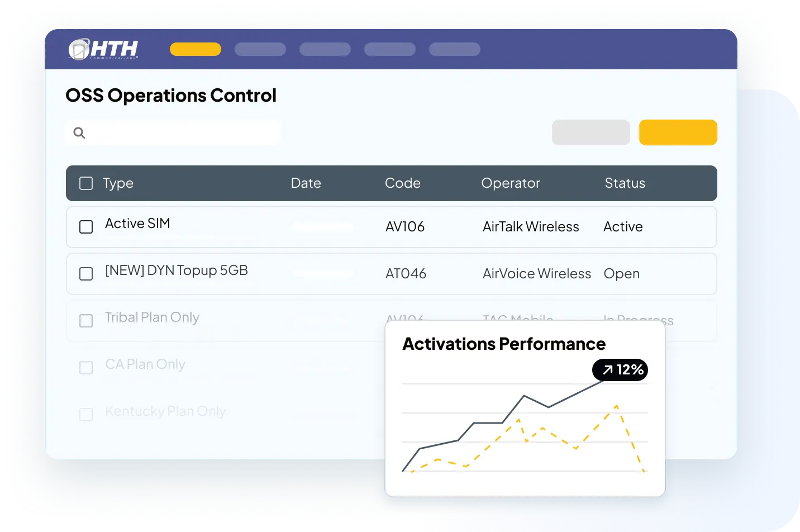Click the Open status cell
This screenshot has height=532, width=800.
[x=622, y=274]
